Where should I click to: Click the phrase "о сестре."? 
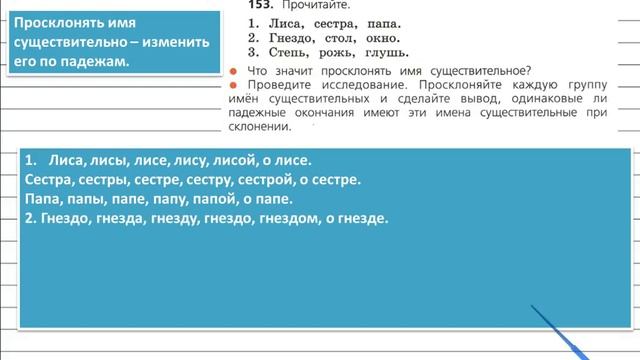tap(330, 180)
